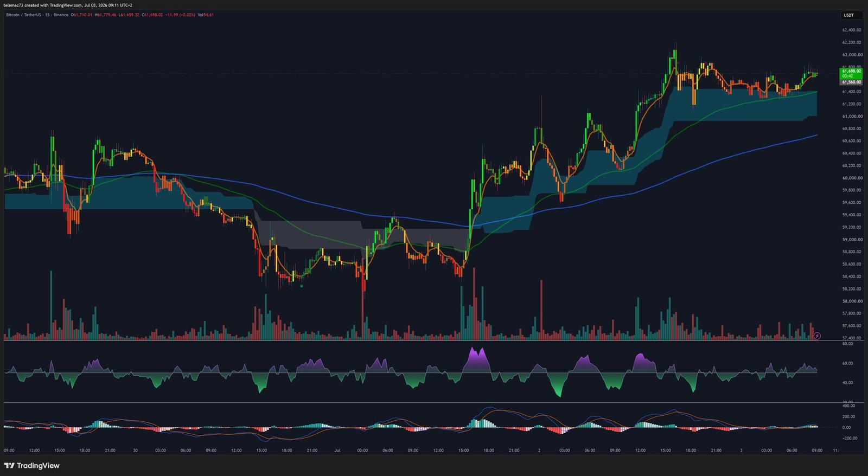
Task: Click the 61,200.00 price scale label
Action: coord(851,104)
